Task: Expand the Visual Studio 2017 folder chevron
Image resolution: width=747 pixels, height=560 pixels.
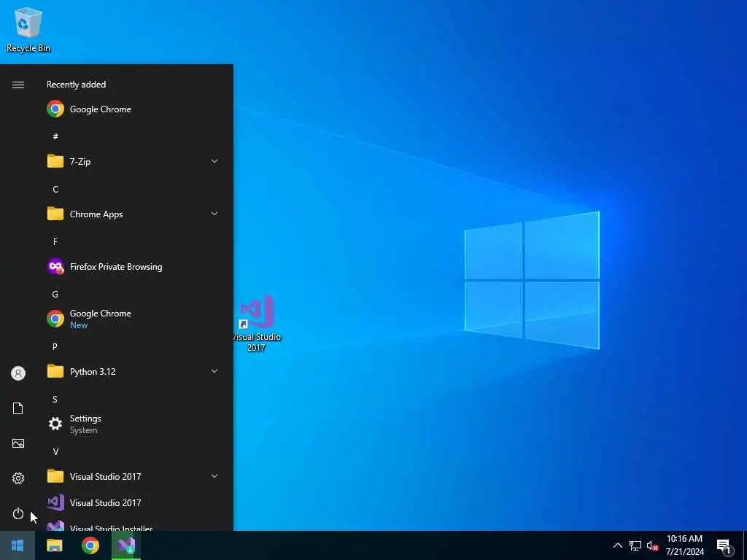Action: 214,476
